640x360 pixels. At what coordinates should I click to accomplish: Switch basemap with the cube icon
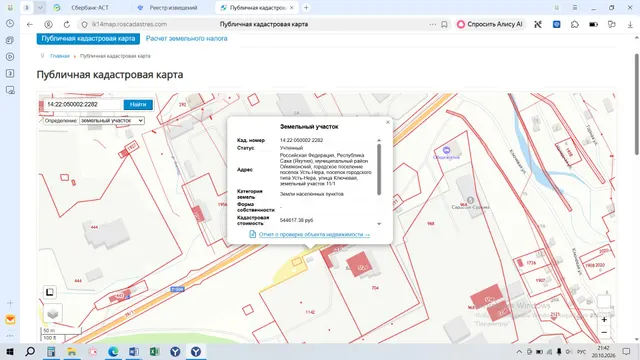53,313
